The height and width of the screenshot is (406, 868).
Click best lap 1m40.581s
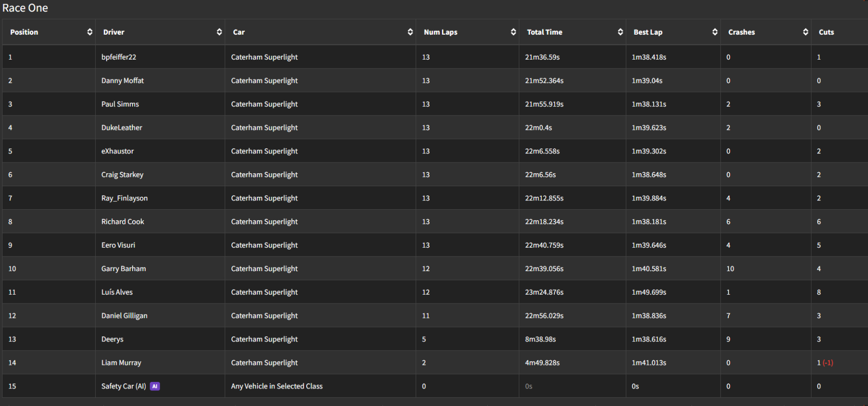click(x=649, y=269)
